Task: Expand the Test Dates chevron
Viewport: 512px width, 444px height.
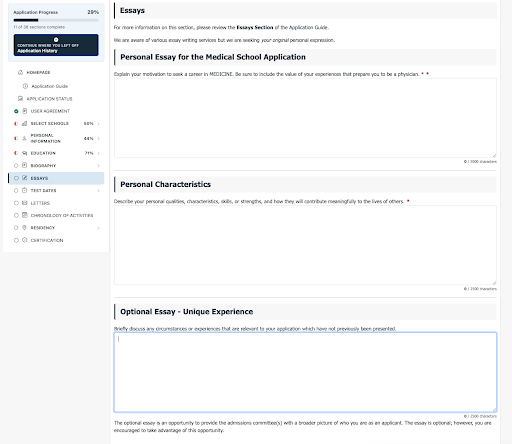Action: (98, 191)
